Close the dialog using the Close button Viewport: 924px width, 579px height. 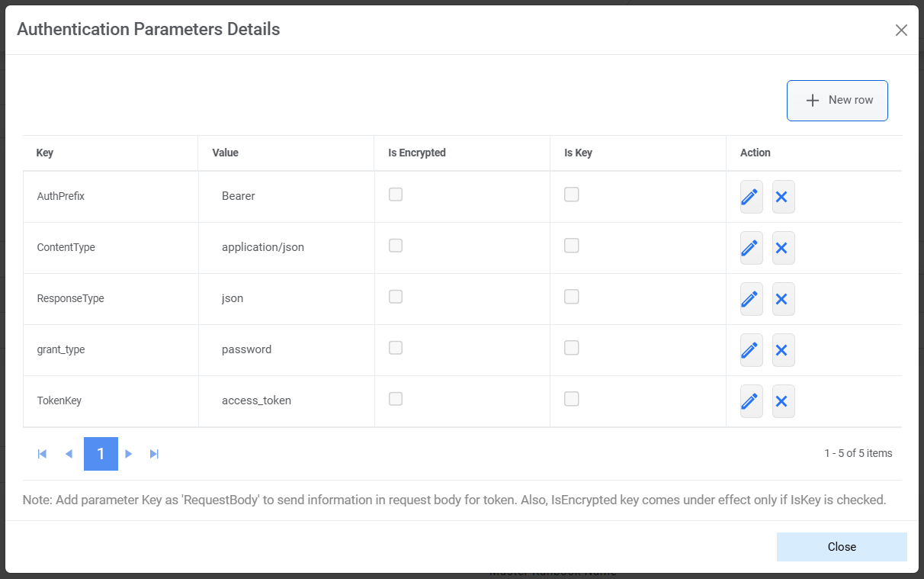point(842,546)
